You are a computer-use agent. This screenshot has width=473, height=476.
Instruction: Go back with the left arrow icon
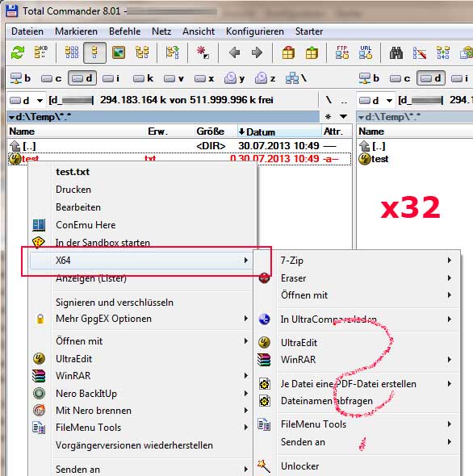point(234,52)
